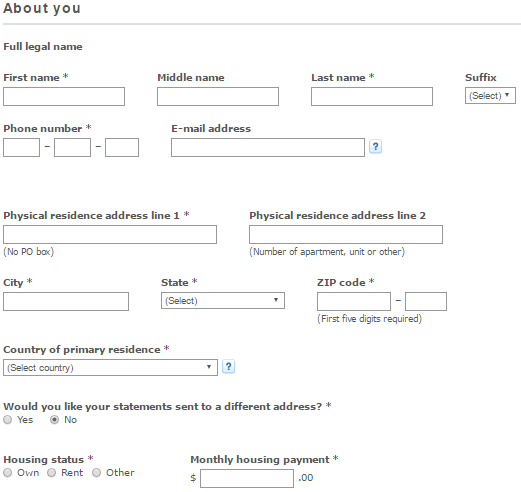Screen dimensions: 521x492
Task: Choose Other housing status
Action: pos(97,473)
